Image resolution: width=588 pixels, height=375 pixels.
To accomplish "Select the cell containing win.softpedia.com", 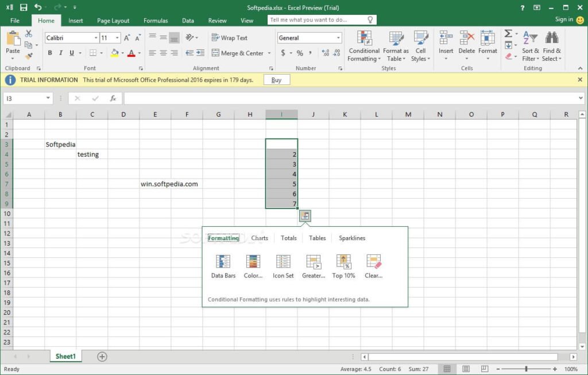I will click(x=155, y=184).
